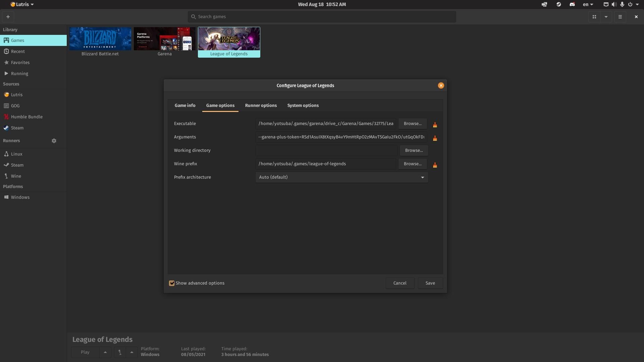
Task: Switch to the Runner options tab
Action: point(261,106)
